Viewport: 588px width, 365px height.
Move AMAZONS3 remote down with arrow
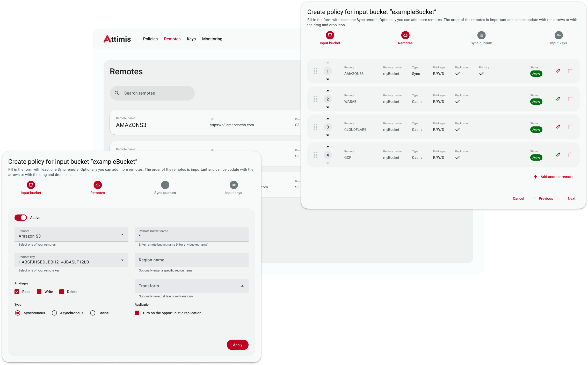tap(328, 80)
